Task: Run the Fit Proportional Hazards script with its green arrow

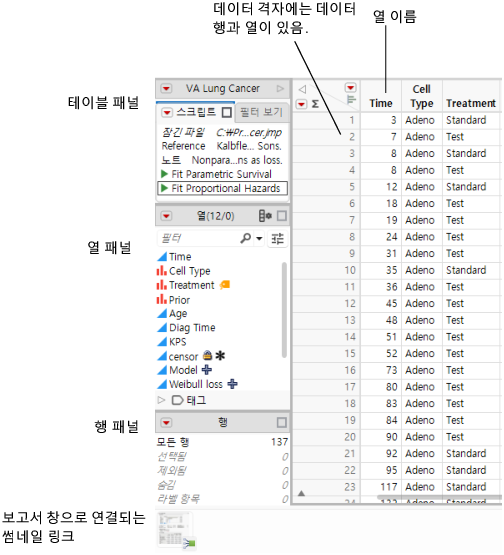Action: 164,188
